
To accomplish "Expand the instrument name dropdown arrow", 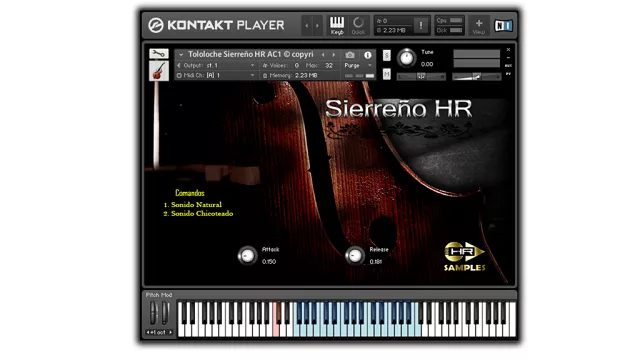I will click(181, 54).
